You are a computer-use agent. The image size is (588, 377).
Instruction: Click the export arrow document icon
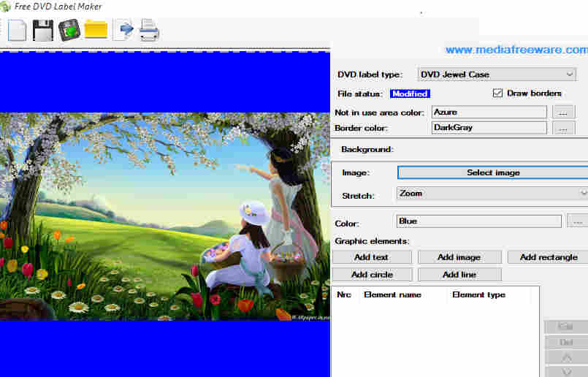[123, 29]
